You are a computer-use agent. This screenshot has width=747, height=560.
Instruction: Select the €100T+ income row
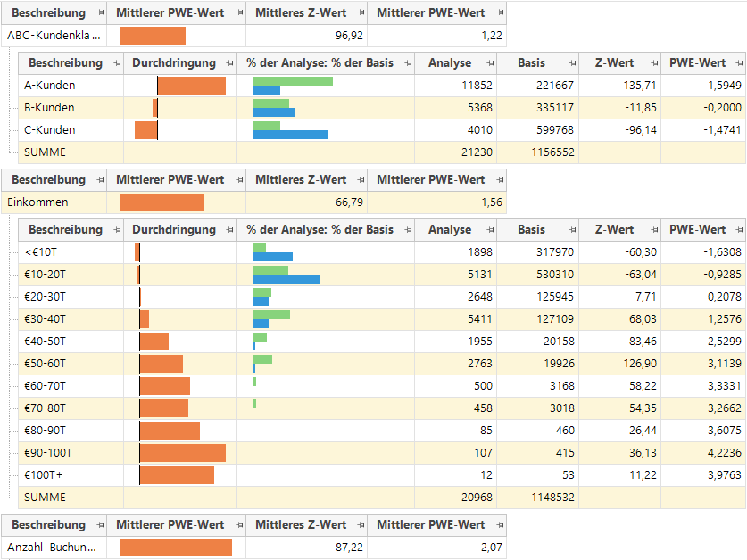pos(382,475)
